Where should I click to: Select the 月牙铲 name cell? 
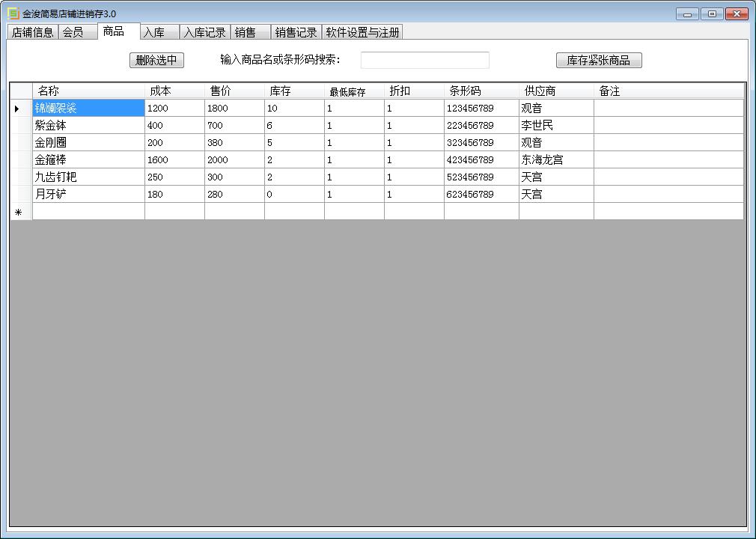click(89, 195)
